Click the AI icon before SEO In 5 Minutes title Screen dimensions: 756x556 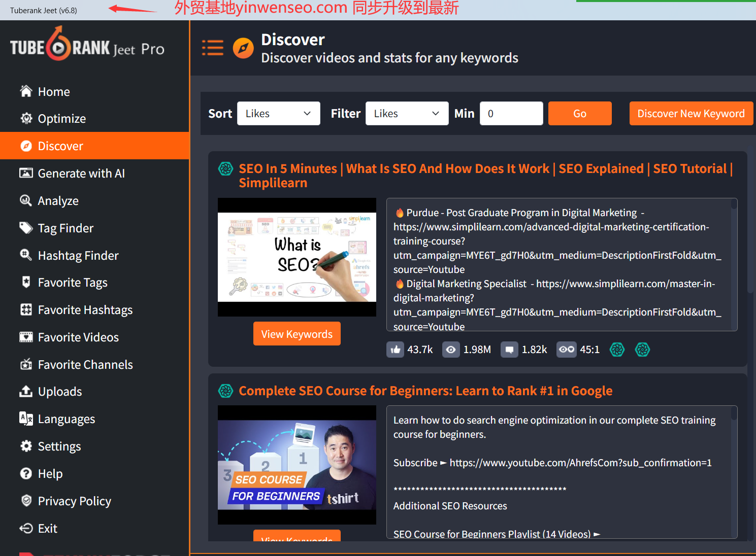point(225,169)
